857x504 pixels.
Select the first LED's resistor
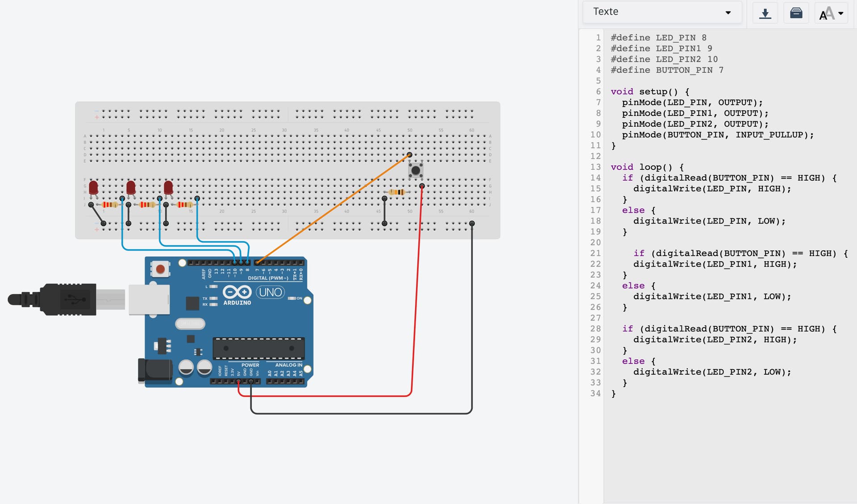click(109, 205)
